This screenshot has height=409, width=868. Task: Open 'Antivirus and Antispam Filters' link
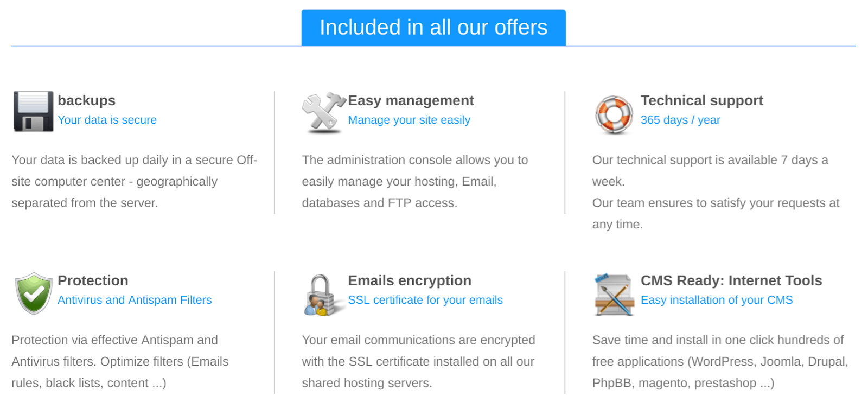click(135, 300)
